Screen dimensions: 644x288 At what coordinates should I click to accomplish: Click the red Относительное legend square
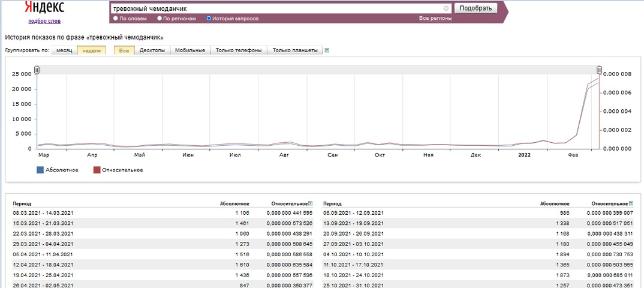(x=97, y=170)
